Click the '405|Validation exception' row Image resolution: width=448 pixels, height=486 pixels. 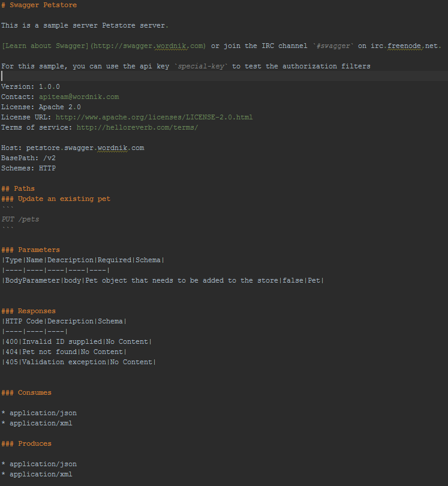click(79, 362)
